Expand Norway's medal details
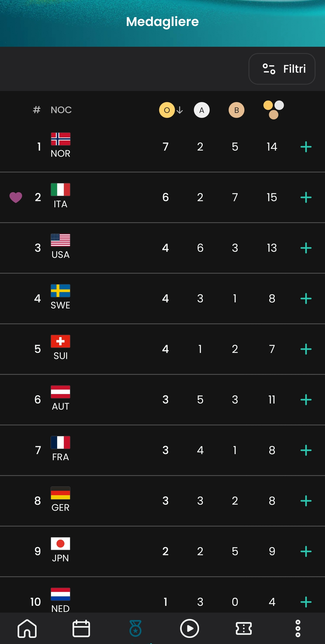The width and height of the screenshot is (325, 644). coord(306,147)
